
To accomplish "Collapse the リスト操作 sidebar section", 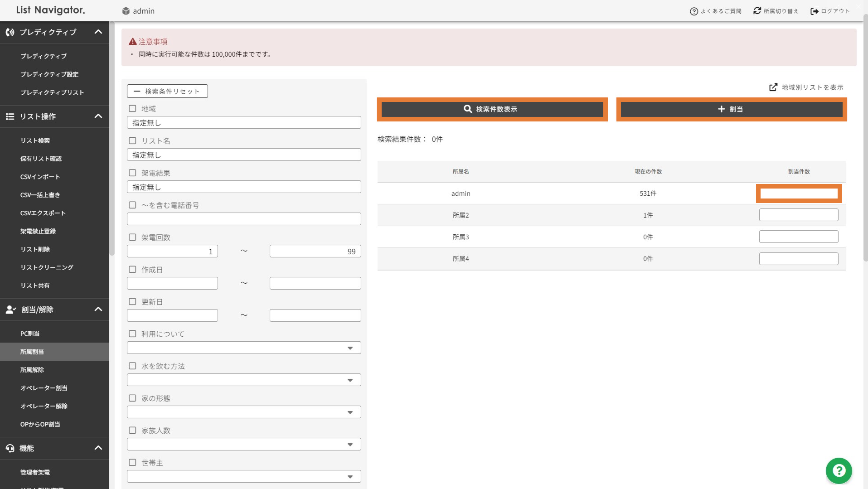I will point(98,116).
